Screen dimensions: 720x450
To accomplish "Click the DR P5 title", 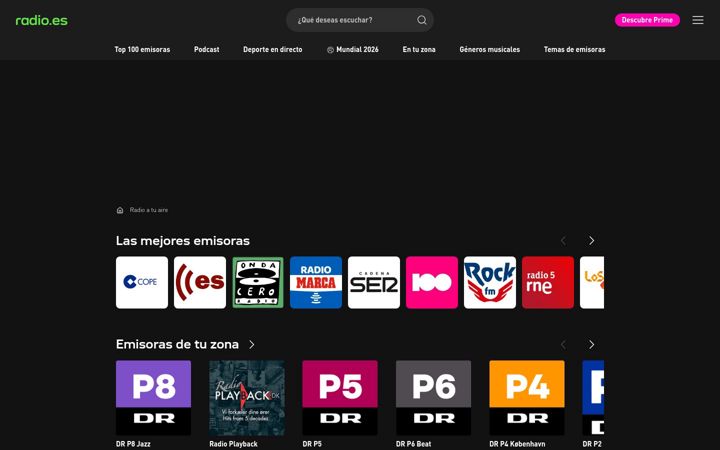I will (x=312, y=444).
